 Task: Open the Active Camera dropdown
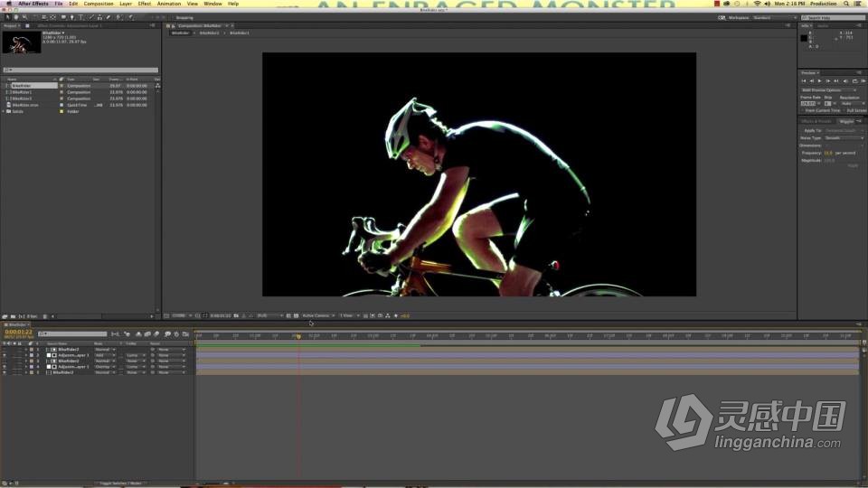[318, 315]
